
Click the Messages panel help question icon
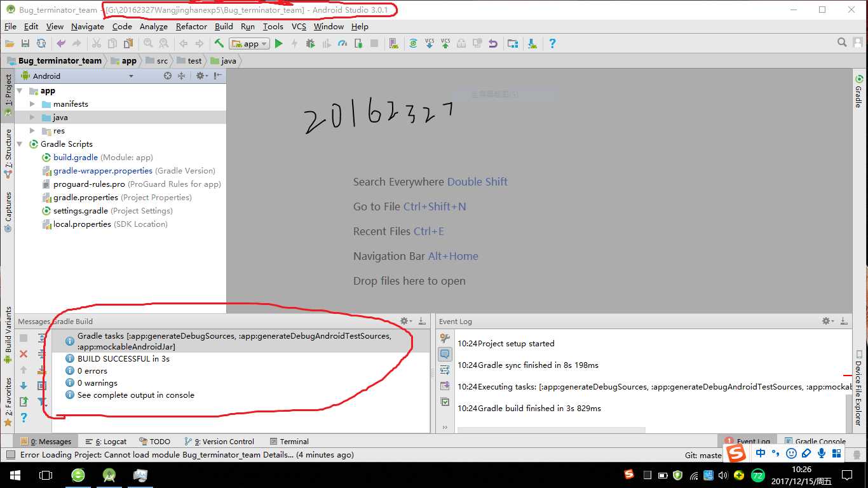pyautogui.click(x=24, y=417)
